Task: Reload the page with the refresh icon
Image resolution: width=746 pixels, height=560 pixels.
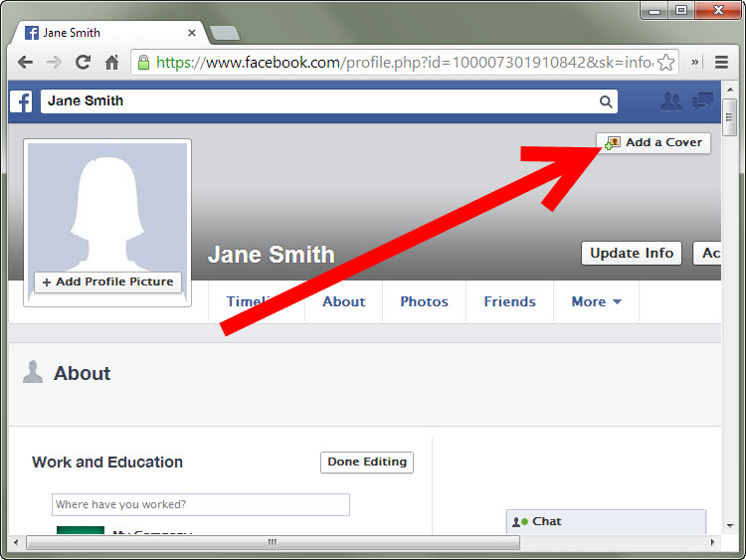Action: 84,63
